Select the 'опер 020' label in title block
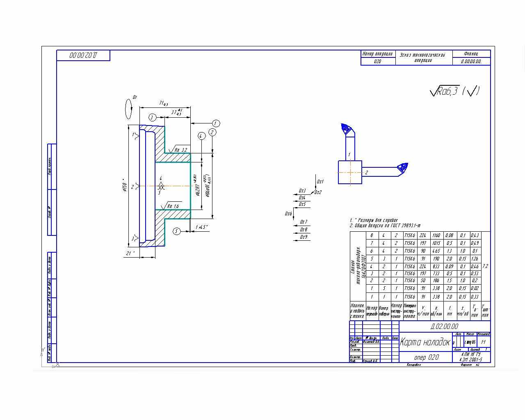 point(426,357)
